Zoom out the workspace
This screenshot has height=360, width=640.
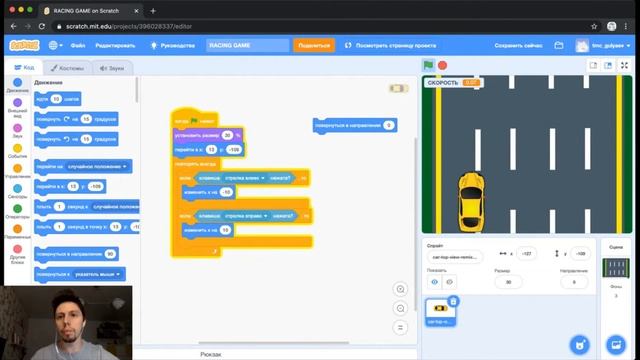400,309
